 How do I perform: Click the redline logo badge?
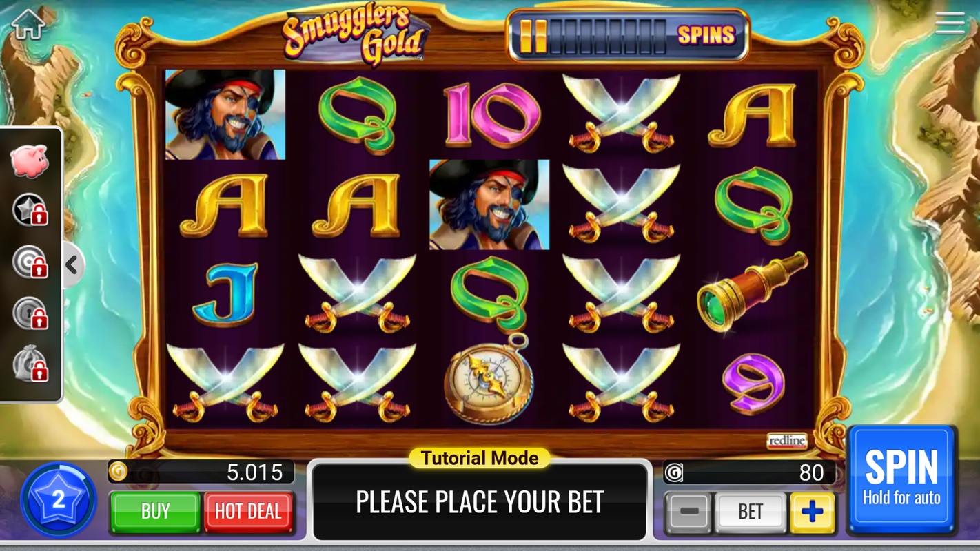point(786,441)
